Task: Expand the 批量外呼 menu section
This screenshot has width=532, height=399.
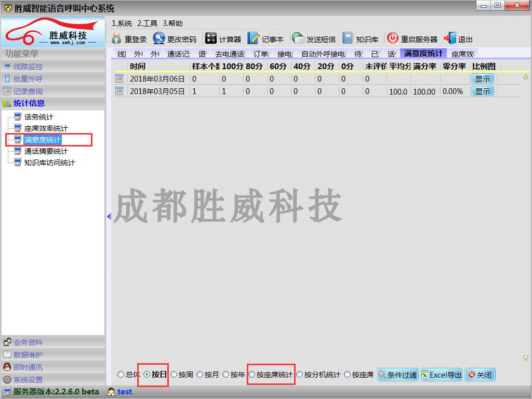Action: (x=53, y=79)
